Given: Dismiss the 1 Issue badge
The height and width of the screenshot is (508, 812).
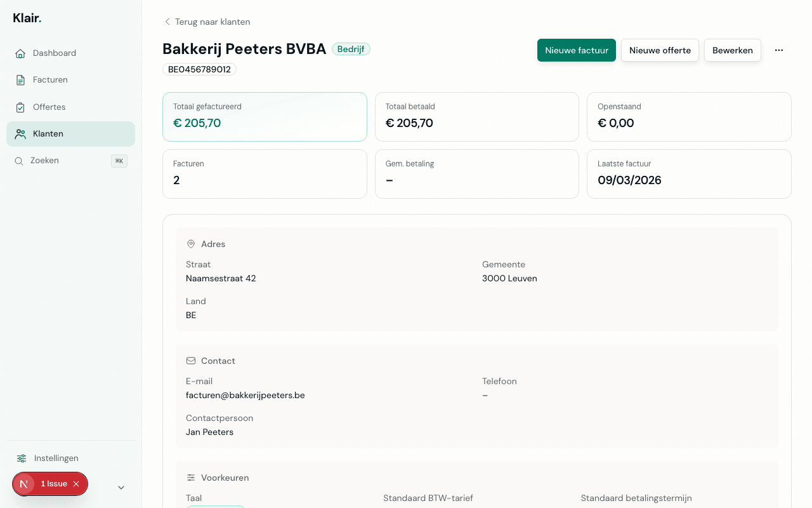Looking at the screenshot, I should [76, 484].
